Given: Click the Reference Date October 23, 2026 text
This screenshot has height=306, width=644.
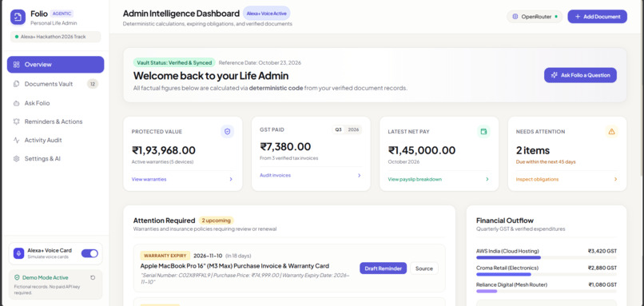Looking at the screenshot, I should coord(260,63).
